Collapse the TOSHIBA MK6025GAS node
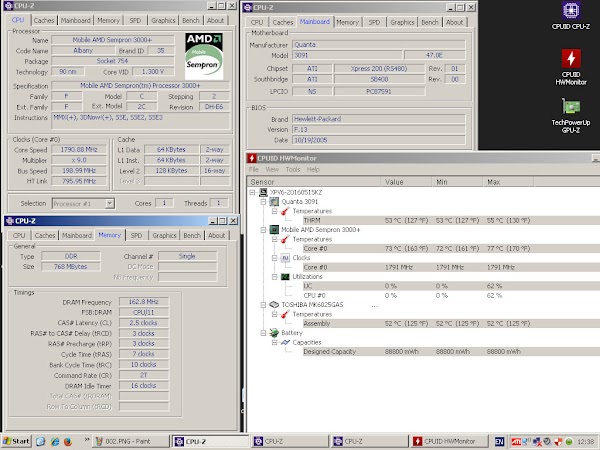Screen dimensions: 600x450 pos(263,305)
